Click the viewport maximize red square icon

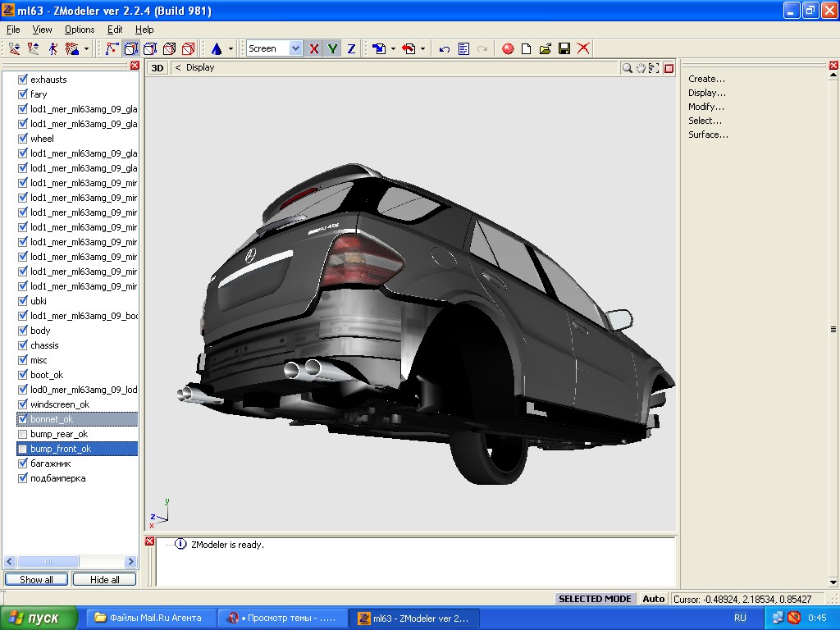669,68
